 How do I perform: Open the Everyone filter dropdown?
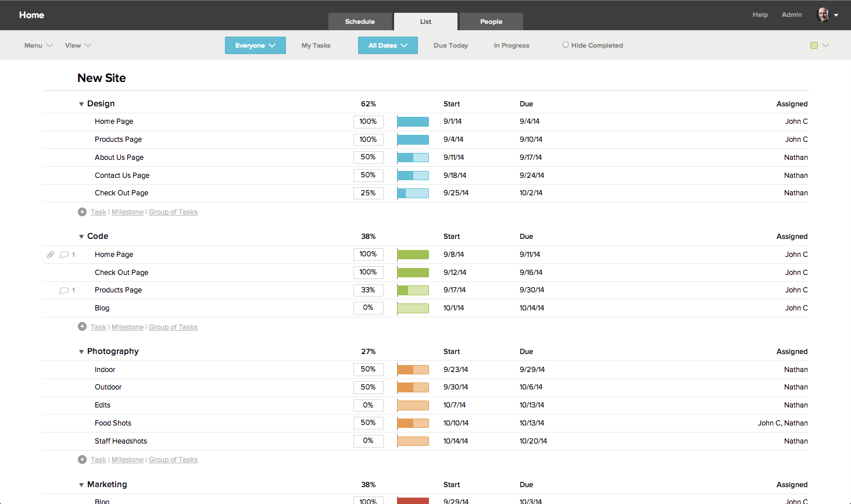(255, 45)
